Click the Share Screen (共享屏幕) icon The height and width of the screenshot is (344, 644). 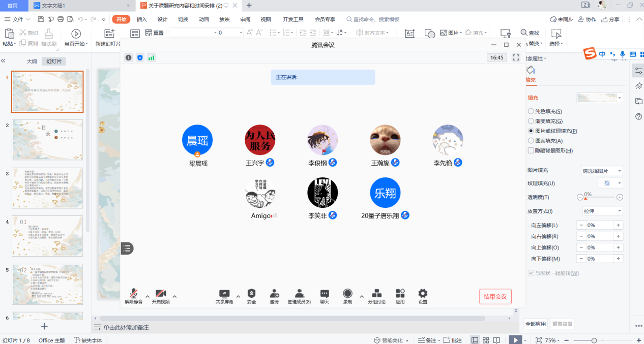pyautogui.click(x=224, y=294)
